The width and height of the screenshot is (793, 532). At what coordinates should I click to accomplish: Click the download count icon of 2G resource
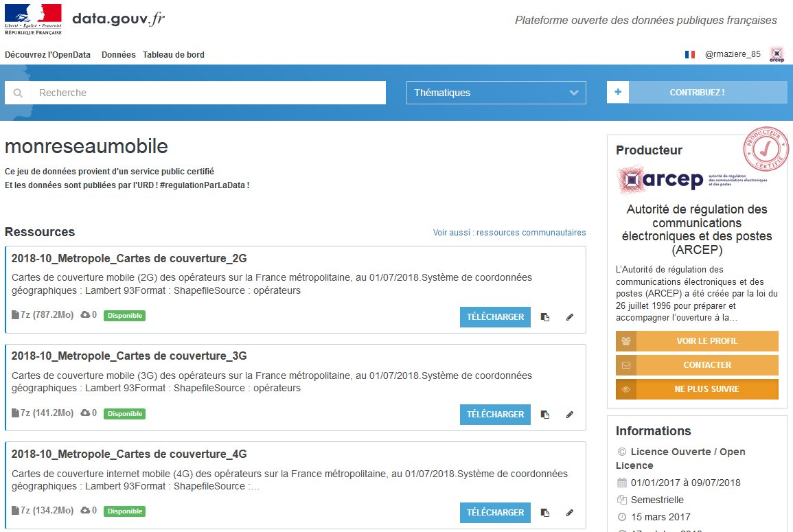coord(85,314)
